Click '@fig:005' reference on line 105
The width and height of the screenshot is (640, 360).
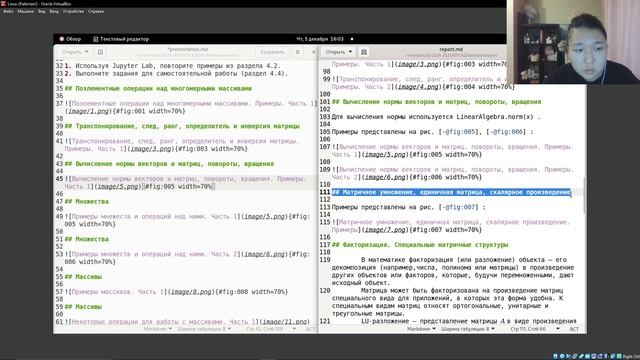459,132
